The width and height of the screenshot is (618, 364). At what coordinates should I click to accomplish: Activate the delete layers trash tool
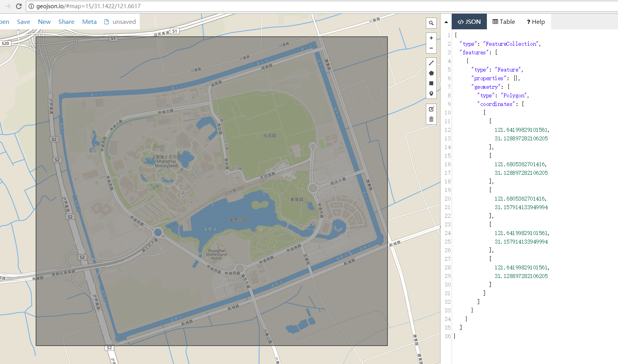click(431, 119)
